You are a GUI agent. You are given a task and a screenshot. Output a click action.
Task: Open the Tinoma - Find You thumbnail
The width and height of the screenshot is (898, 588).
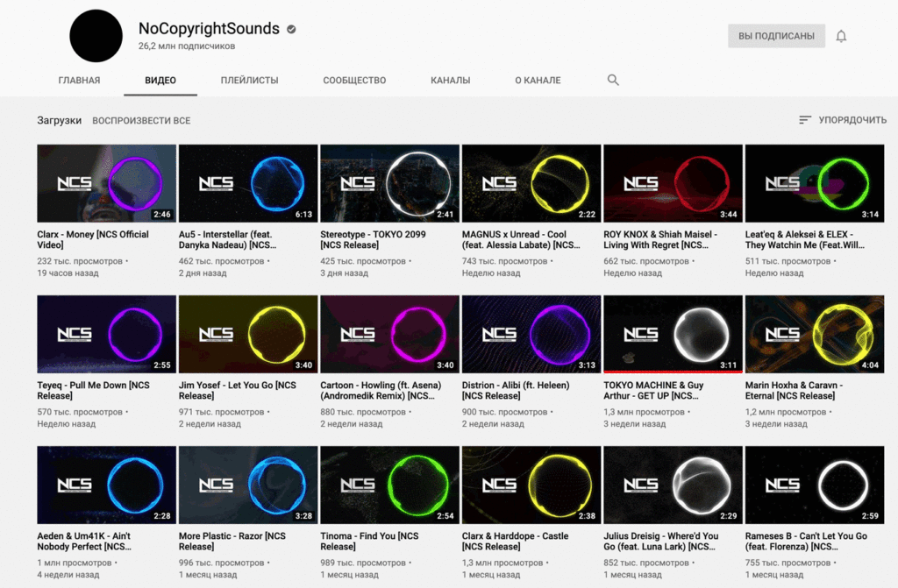point(389,485)
